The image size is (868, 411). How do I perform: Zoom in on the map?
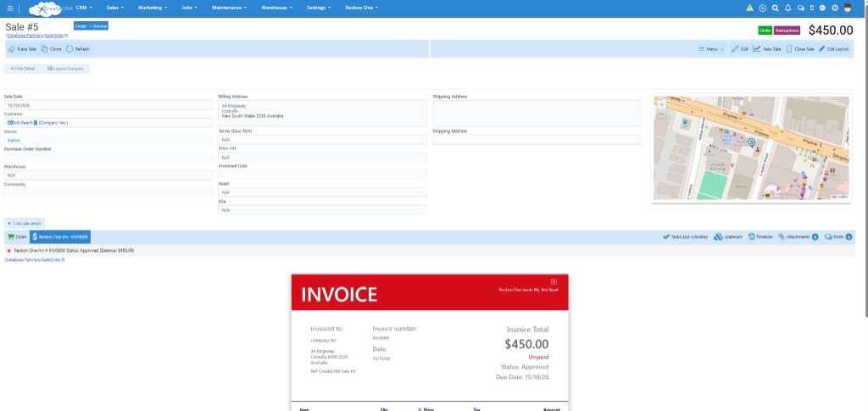[x=661, y=104]
